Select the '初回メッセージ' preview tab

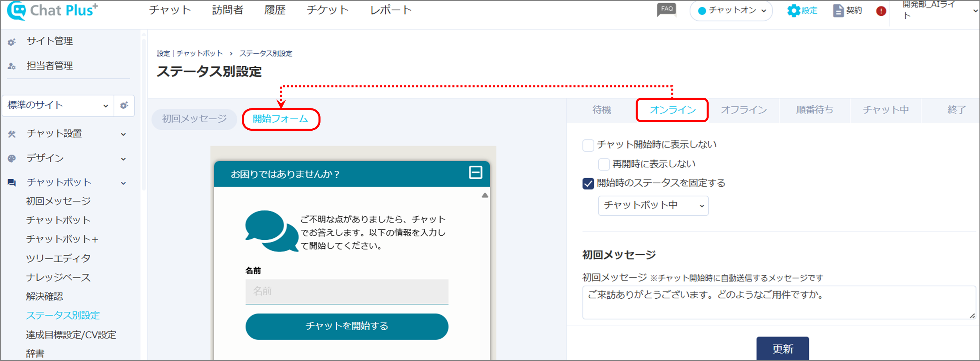(x=194, y=119)
